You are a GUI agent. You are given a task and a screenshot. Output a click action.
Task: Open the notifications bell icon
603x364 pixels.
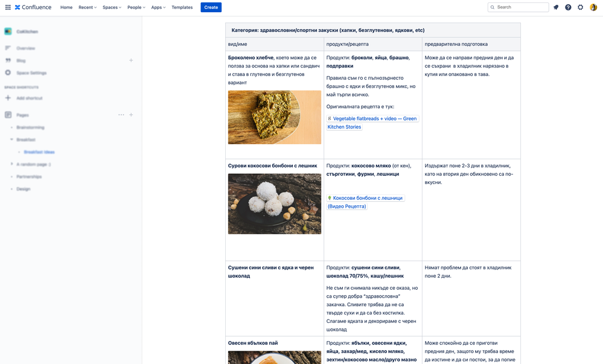pyautogui.click(x=555, y=7)
